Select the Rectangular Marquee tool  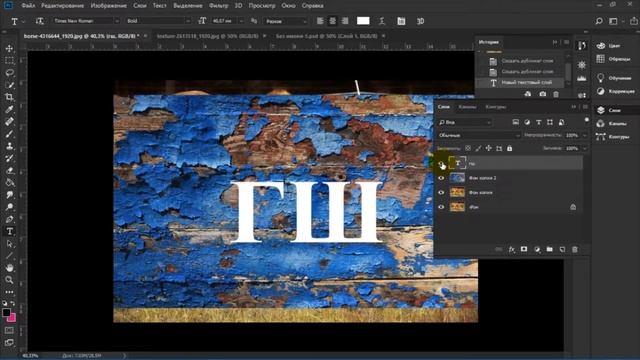tap(9, 61)
